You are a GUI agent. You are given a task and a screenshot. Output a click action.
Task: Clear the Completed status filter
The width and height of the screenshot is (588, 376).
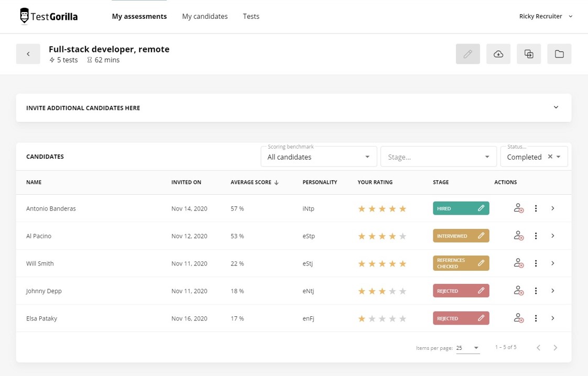pos(550,157)
